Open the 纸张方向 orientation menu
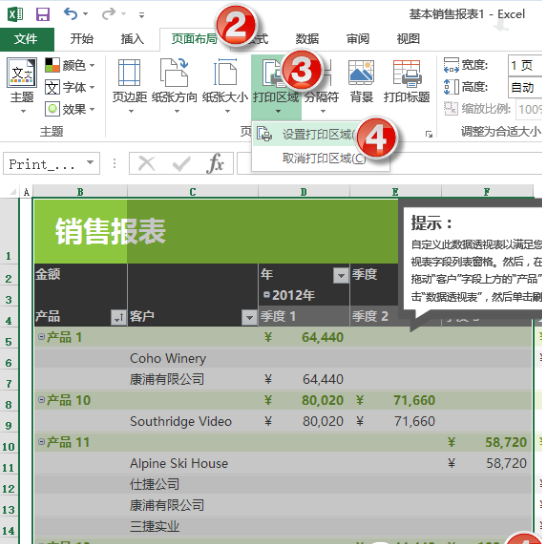This screenshot has height=544, width=542. (175, 86)
